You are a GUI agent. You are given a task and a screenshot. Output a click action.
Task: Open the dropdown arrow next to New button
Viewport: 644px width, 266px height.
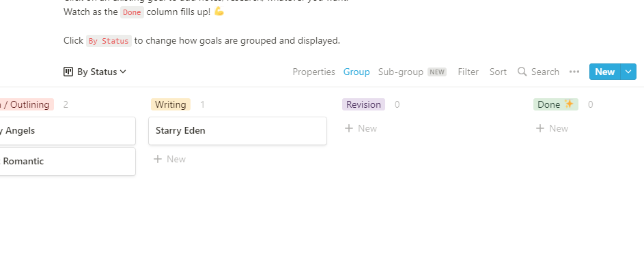tap(628, 72)
